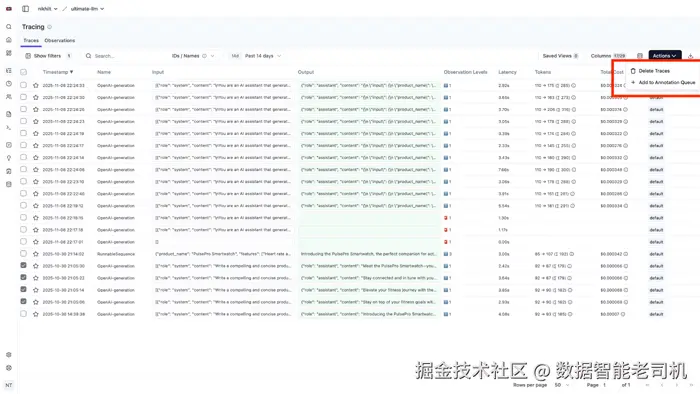
Task: Open Datasets via the sidebar database icon
Action: [8, 184]
